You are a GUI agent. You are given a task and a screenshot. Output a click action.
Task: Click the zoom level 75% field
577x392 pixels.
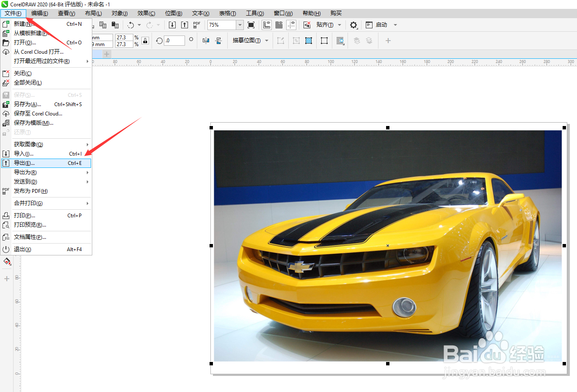pos(221,25)
